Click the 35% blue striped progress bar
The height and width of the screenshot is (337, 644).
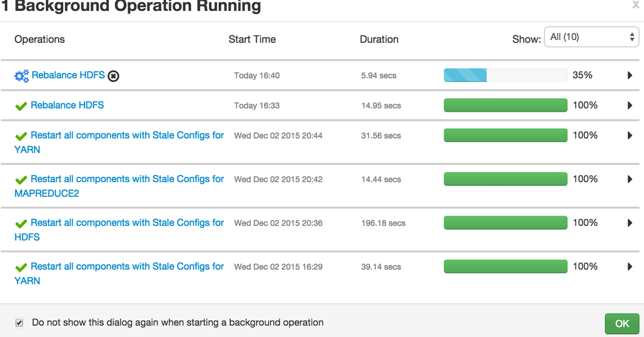(x=505, y=76)
